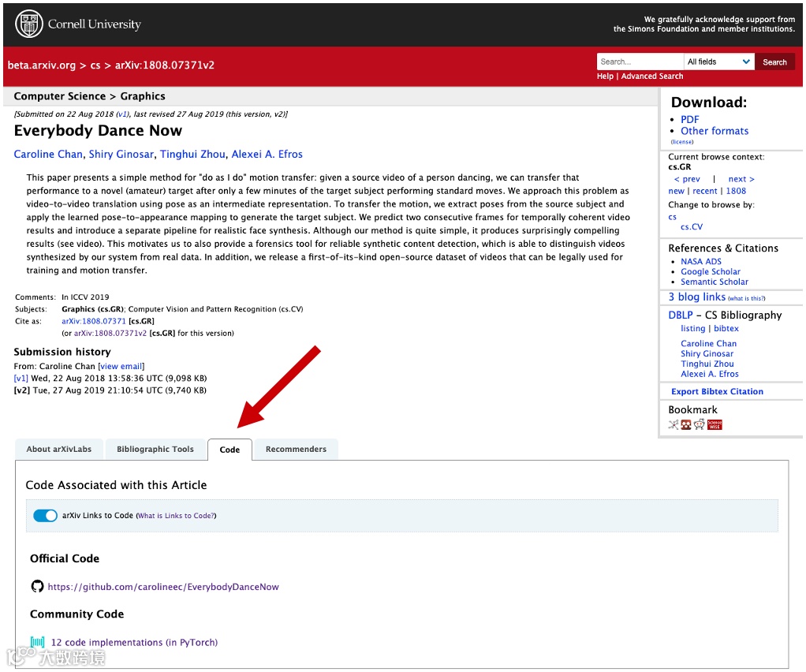The image size is (806, 672).
Task: Open the Recommenders tab
Action: 296,449
